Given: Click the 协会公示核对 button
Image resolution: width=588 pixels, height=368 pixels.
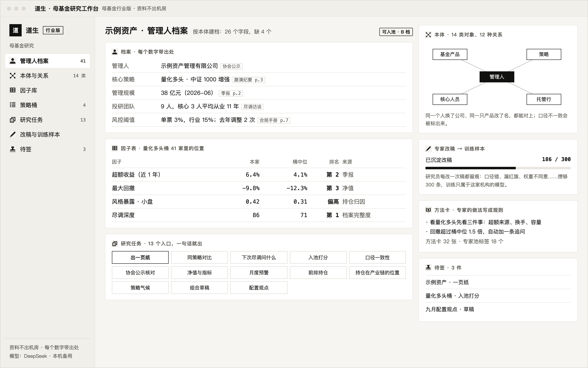Looking at the screenshot, I should [x=140, y=273].
